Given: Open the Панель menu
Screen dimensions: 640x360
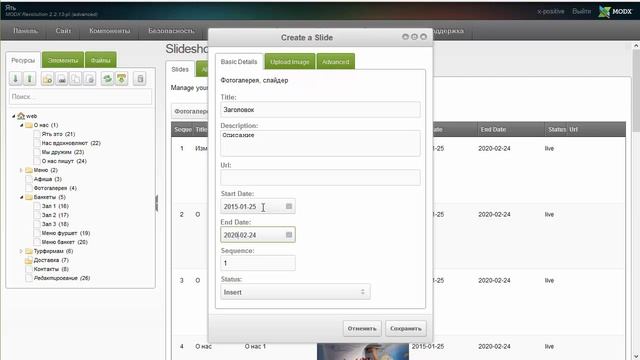Looking at the screenshot, I should click(x=25, y=31).
